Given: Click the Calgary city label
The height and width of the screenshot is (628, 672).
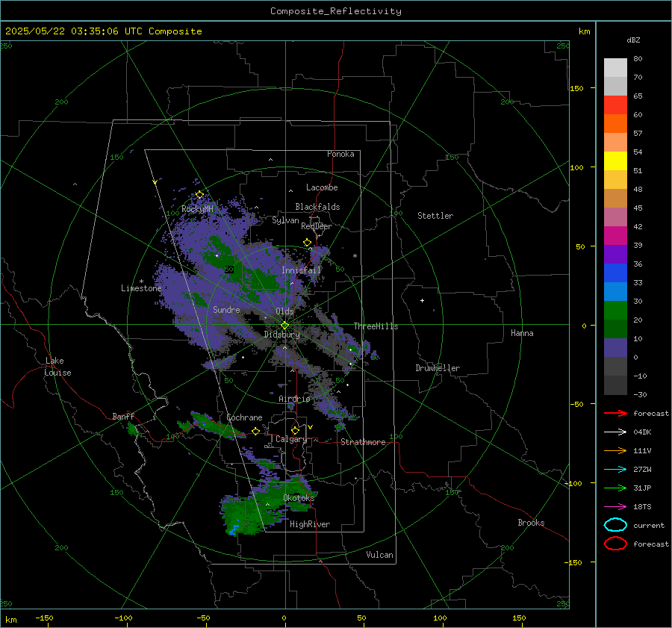Looking at the screenshot, I should point(291,439).
